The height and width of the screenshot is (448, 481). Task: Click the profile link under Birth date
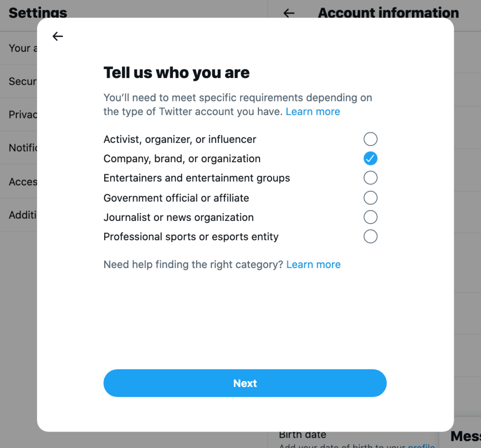422,446
